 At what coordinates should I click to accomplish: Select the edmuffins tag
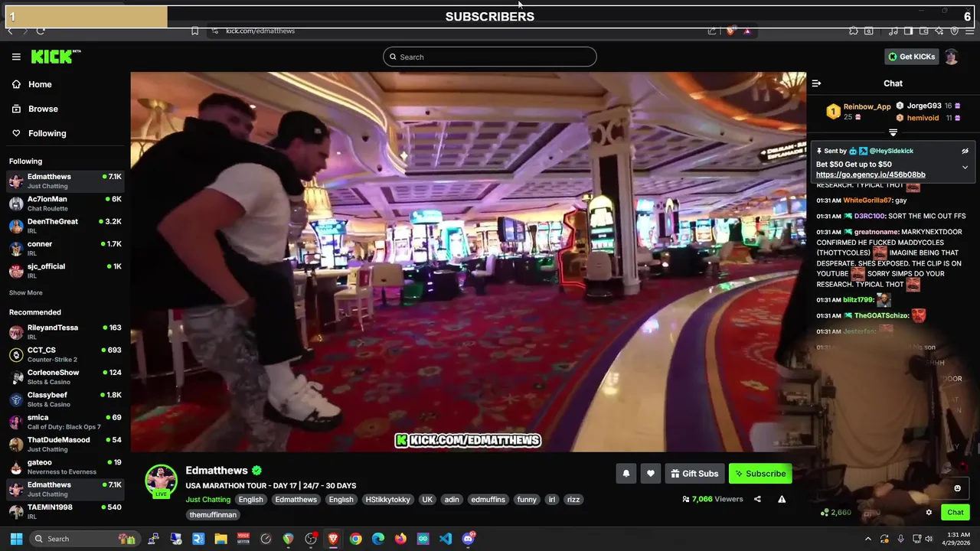tap(488, 499)
